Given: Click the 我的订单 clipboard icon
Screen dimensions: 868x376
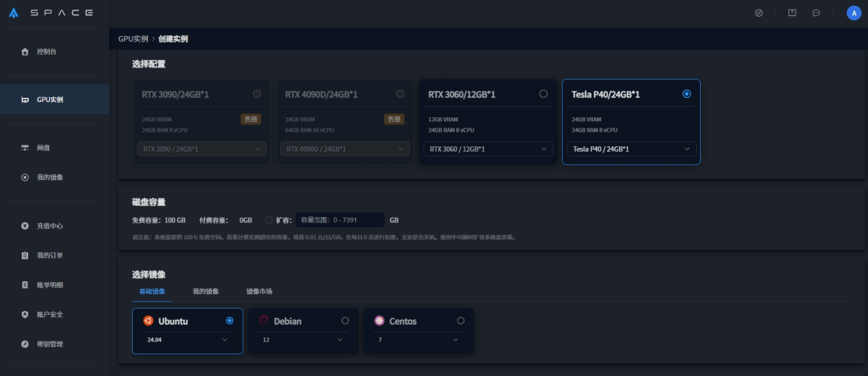Looking at the screenshot, I should (24, 255).
